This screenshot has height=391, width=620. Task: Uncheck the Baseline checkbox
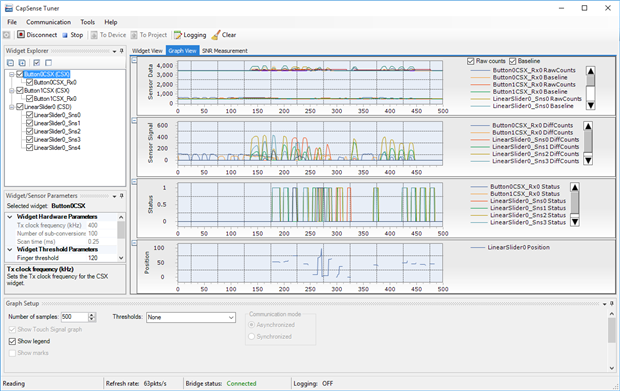tap(513, 61)
